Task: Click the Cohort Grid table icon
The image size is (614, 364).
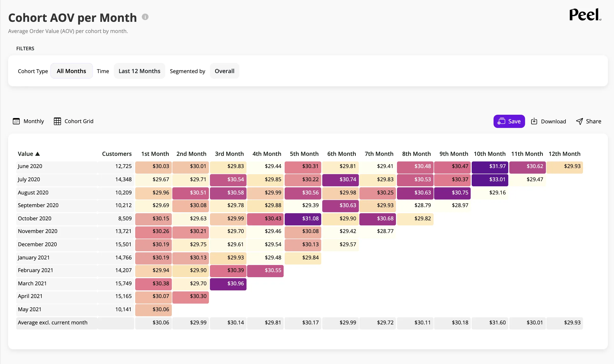Action: (57, 121)
